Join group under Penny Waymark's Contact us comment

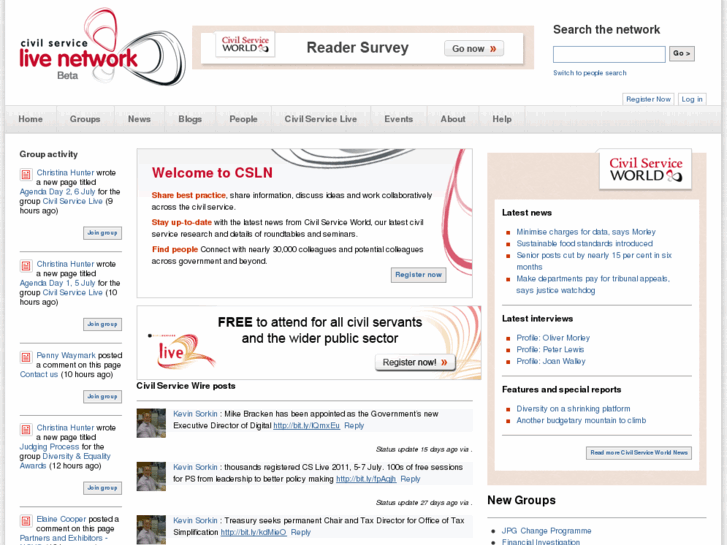click(x=102, y=397)
